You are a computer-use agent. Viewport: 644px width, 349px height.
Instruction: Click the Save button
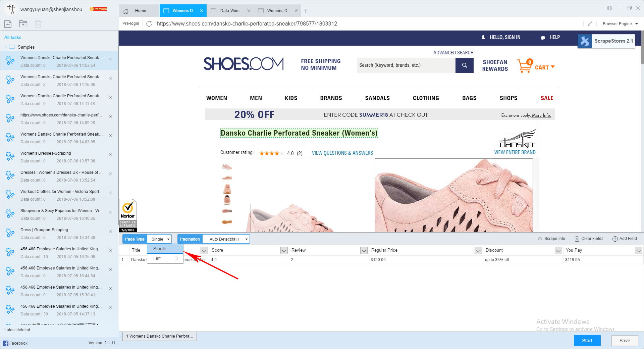[x=625, y=341]
